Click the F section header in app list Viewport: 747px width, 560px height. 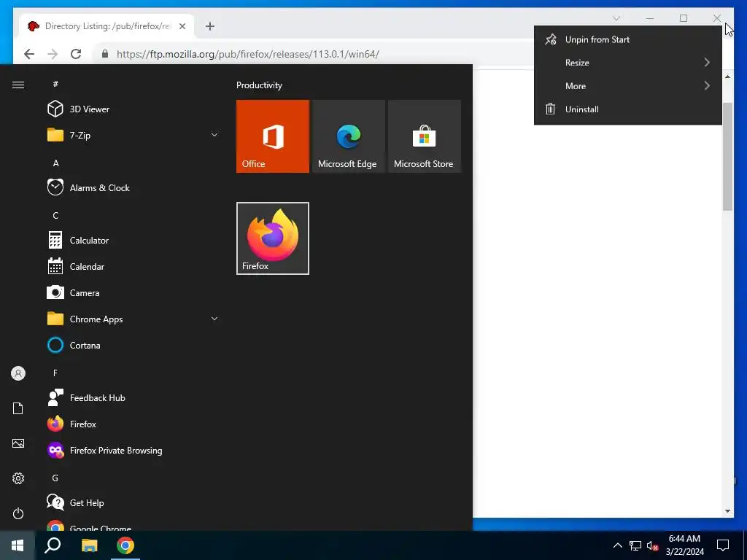[x=55, y=373]
